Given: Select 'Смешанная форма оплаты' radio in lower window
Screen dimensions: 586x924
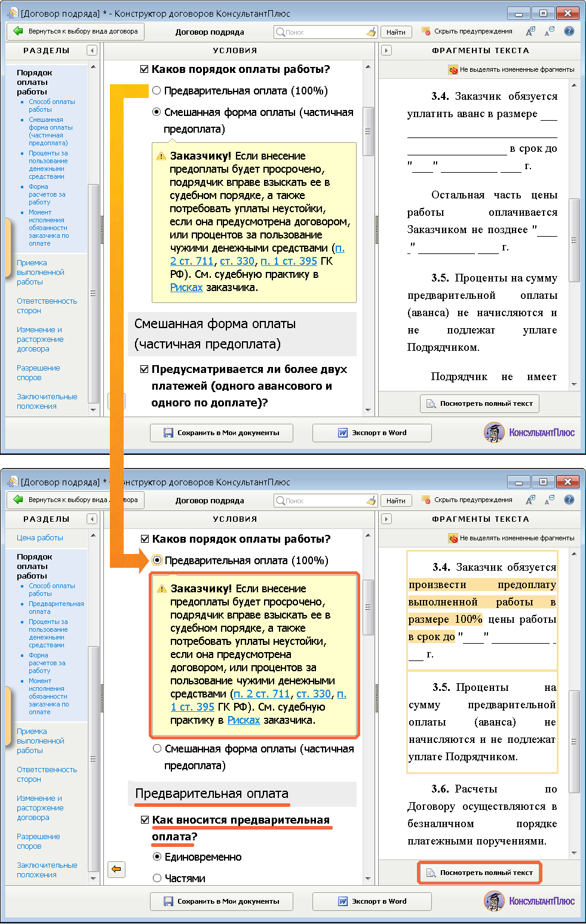Looking at the screenshot, I should [157, 749].
